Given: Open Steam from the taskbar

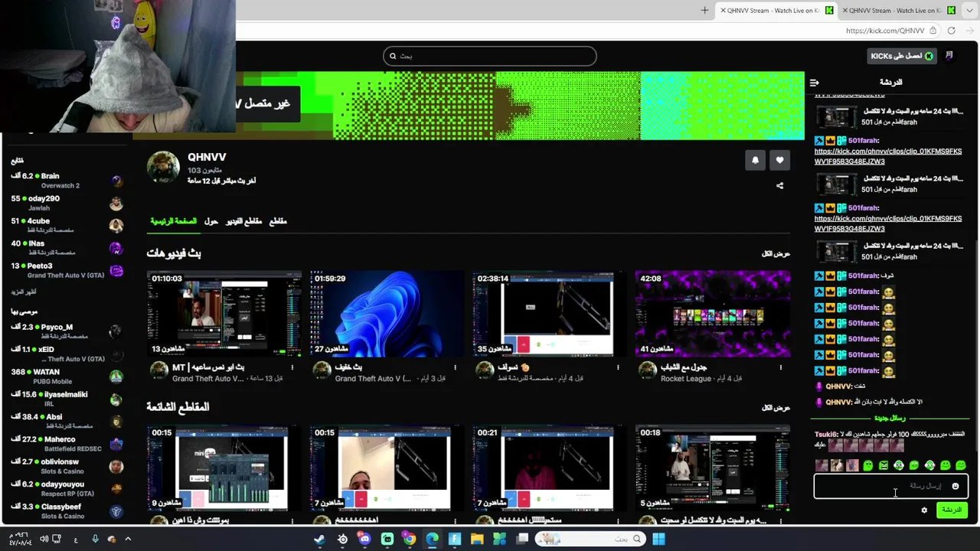Looking at the screenshot, I should [319, 539].
